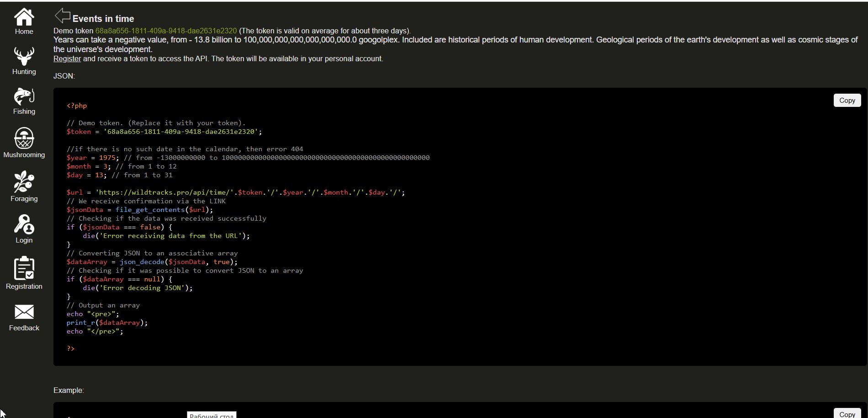Image resolution: width=868 pixels, height=418 pixels.
Task: Open the Login key icon
Action: (x=24, y=224)
